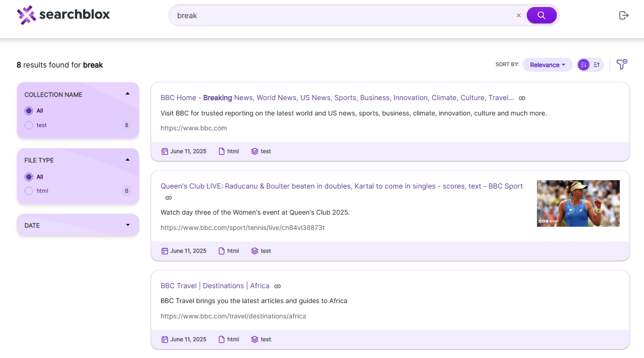Click file icon in BBC Travel result footer
Screen dimensions: 644x358
click(222, 339)
